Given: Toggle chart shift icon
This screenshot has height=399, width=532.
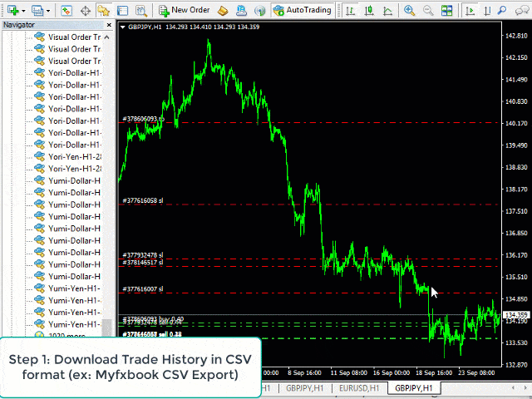Looking at the screenshot, I should [487, 11].
